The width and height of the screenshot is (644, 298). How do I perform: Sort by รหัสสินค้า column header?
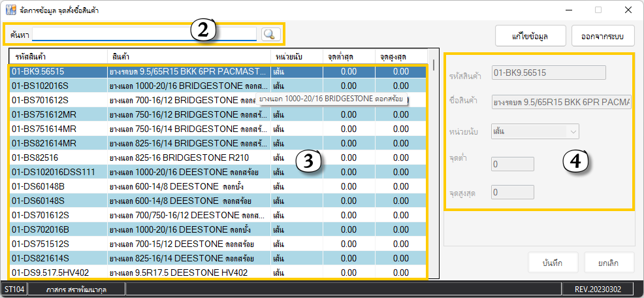[x=57, y=56]
